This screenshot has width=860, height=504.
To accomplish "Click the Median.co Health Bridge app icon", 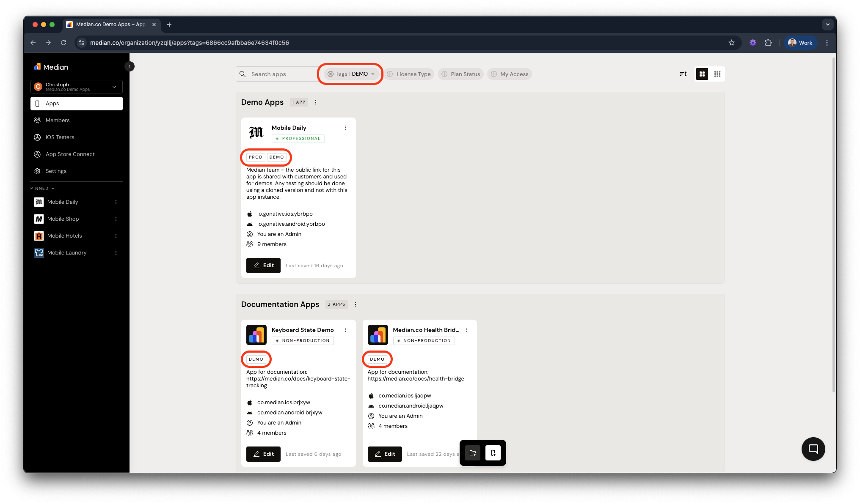I will point(378,335).
